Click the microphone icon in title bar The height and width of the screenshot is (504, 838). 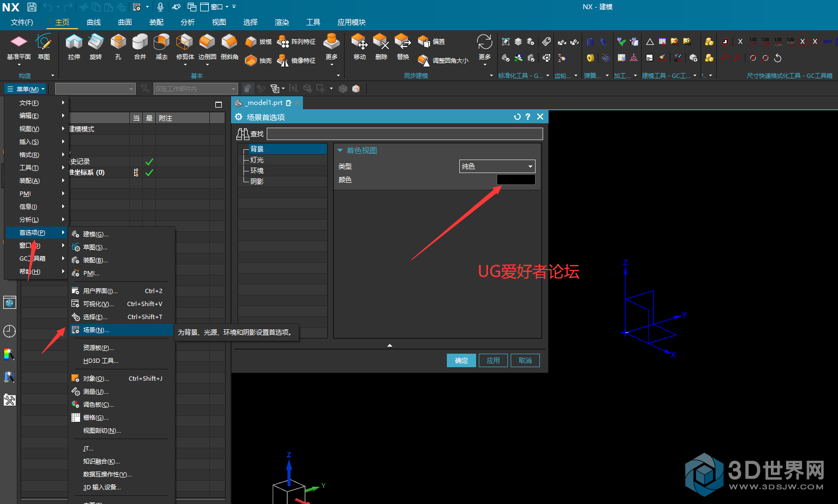click(161, 7)
